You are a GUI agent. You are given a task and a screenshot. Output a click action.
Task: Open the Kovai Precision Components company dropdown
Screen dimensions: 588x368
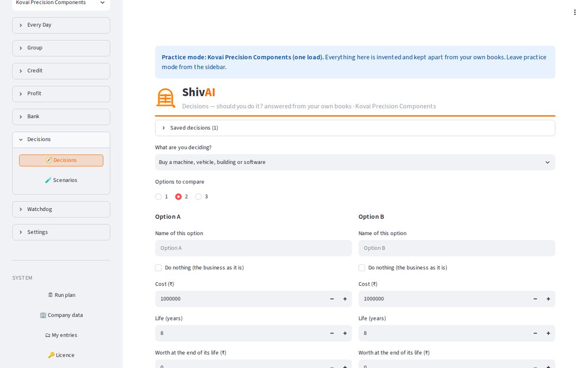click(61, 3)
